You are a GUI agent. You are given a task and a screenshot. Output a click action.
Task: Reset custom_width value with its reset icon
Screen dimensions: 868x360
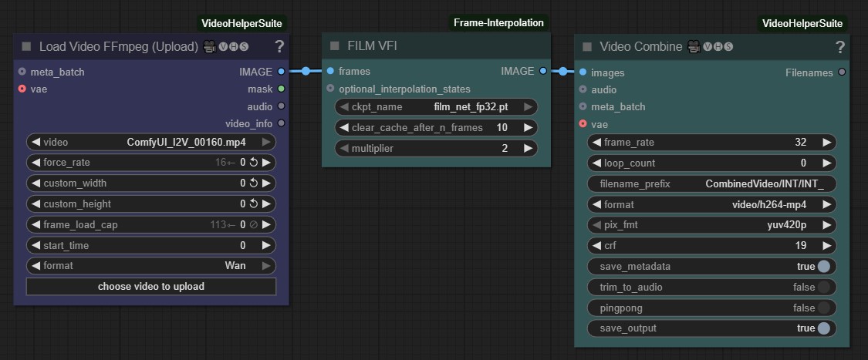click(x=254, y=183)
